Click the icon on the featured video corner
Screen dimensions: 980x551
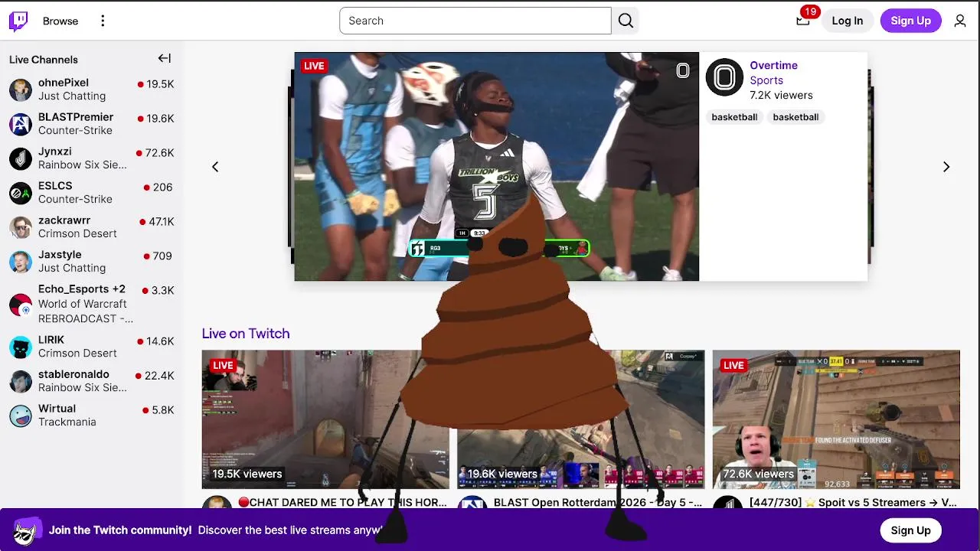tap(683, 71)
